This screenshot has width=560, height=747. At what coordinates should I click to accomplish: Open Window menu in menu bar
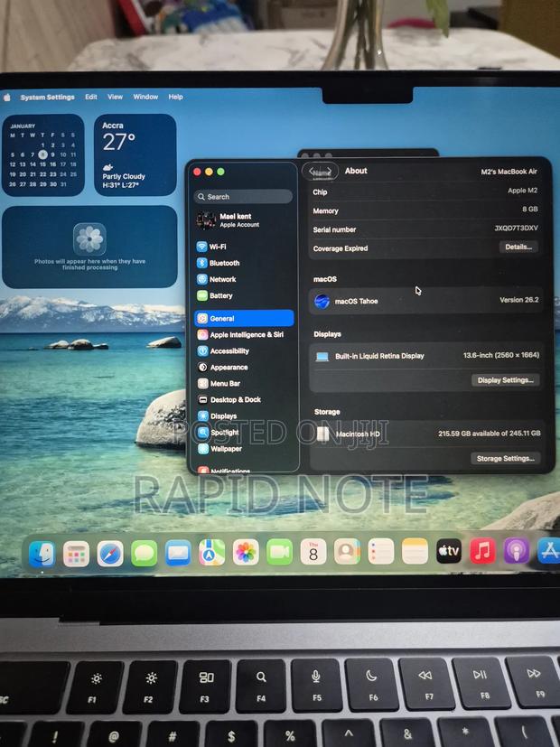coord(145,97)
